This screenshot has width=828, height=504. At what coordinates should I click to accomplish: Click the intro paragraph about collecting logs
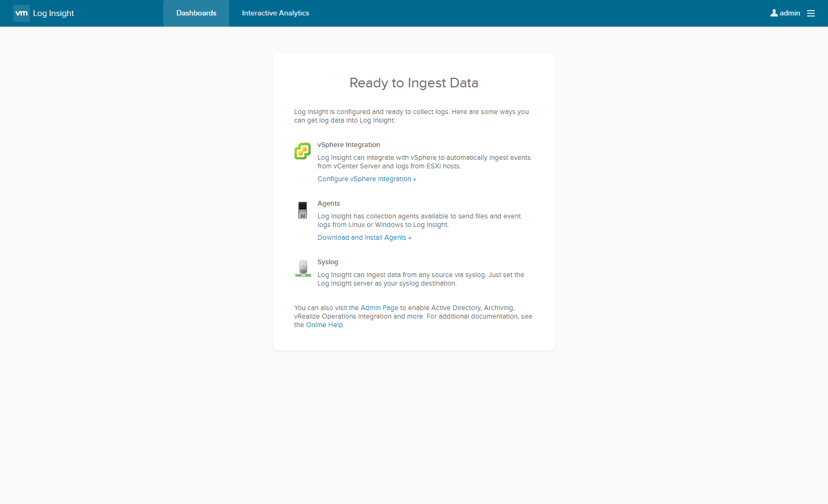tap(411, 116)
